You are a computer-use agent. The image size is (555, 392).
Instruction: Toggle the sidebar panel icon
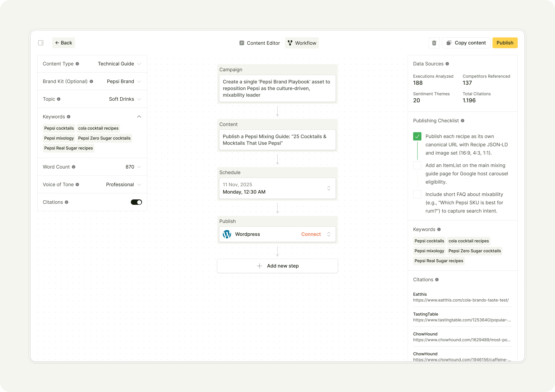coord(41,43)
